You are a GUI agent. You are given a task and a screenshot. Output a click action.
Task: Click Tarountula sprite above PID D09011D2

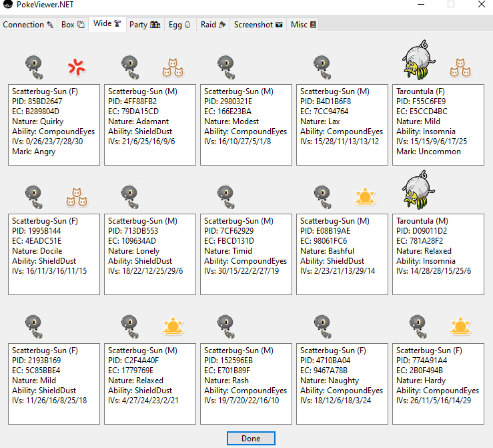(418, 190)
